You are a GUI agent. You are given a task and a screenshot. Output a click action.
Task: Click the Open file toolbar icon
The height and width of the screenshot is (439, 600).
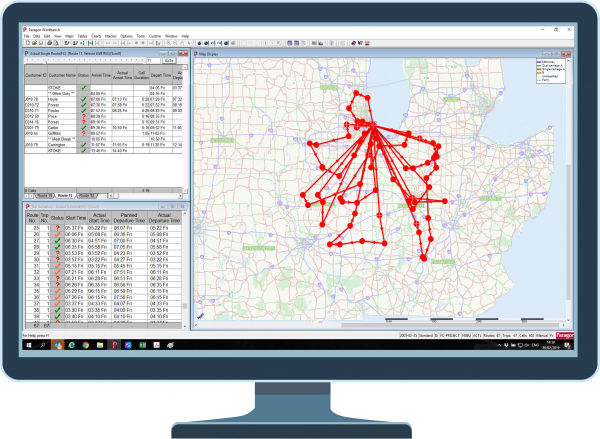point(34,43)
